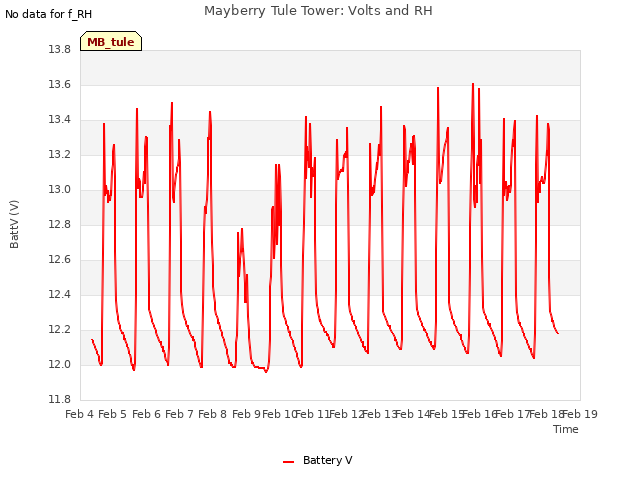
Task: Click the red Battery V legend swatch
Action: [x=288, y=462]
